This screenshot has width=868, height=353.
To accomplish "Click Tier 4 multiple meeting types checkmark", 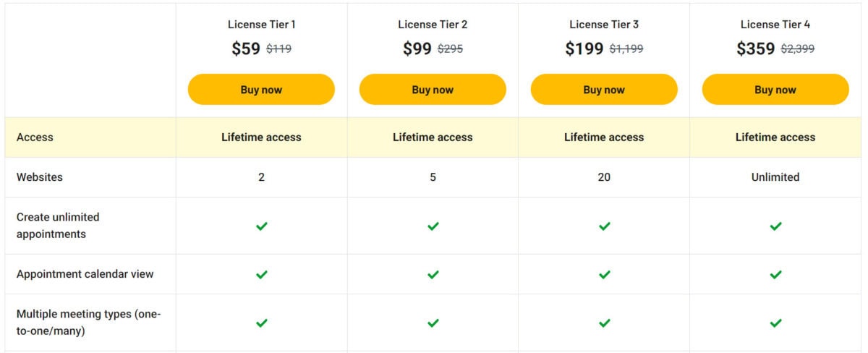I will tap(775, 323).
